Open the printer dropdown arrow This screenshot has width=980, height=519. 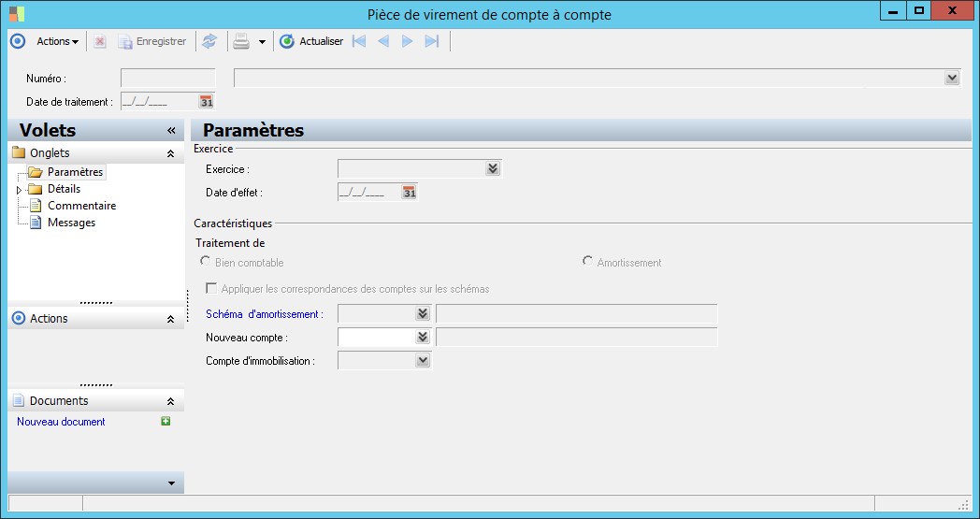[x=262, y=42]
